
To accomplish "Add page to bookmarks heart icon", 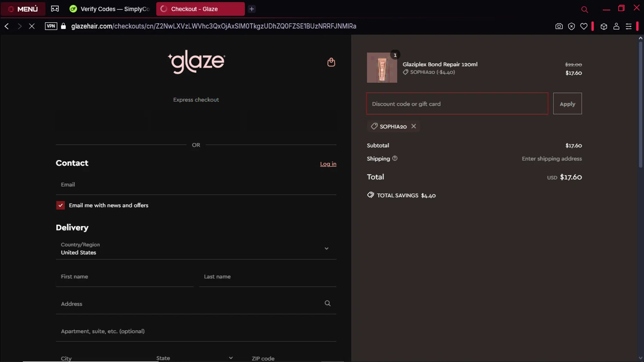I will (584, 26).
